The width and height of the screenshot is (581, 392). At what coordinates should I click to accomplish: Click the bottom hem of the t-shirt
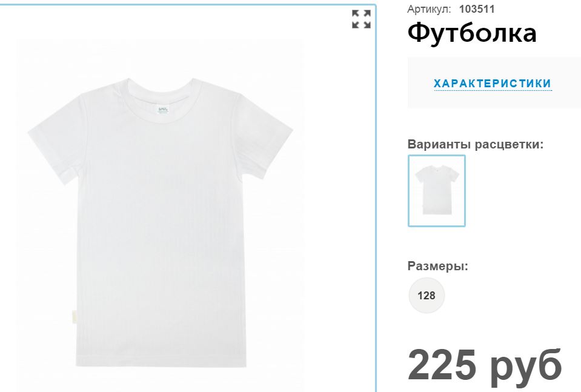pyautogui.click(x=161, y=361)
